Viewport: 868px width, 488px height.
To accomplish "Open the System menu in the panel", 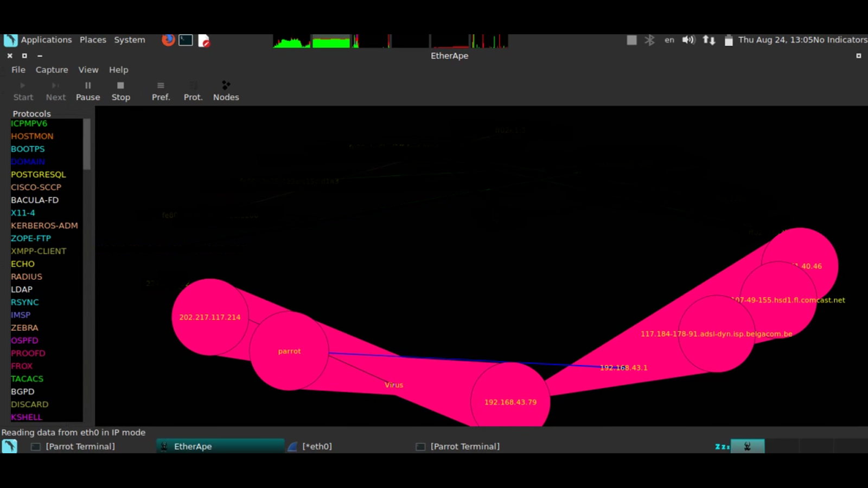I will click(x=130, y=40).
